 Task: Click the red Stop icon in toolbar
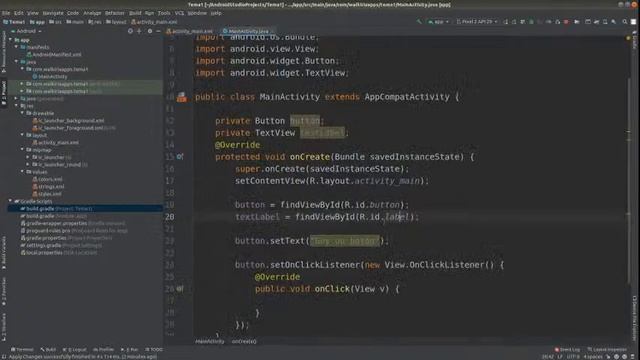point(566,21)
